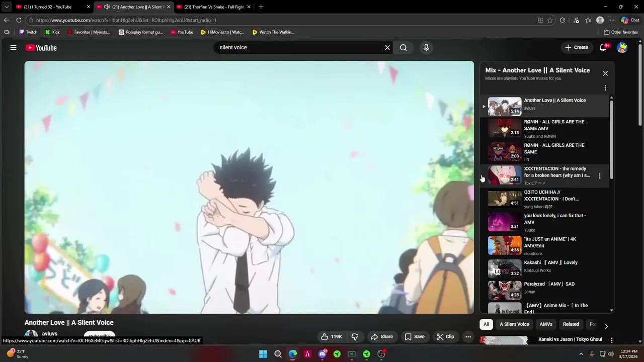Open the HiMovies.to bookmark
Image resolution: width=644 pixels, height=362 pixels.
[x=222, y=32]
